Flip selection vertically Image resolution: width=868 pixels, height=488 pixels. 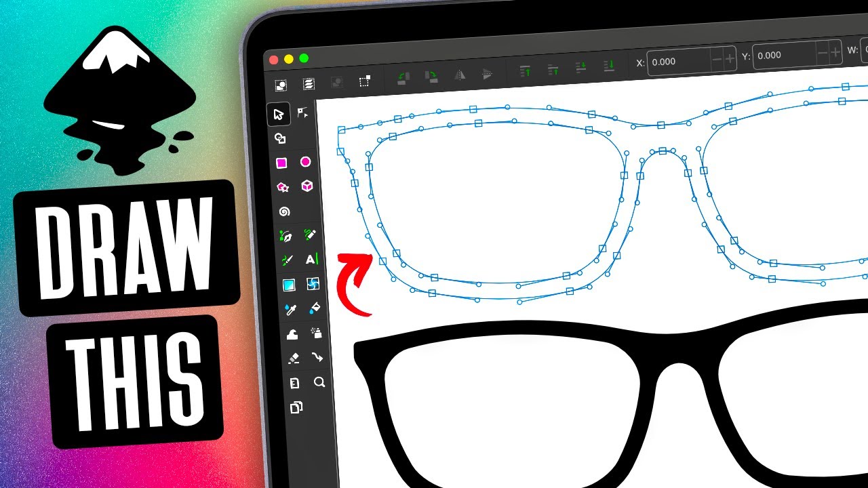tap(486, 74)
